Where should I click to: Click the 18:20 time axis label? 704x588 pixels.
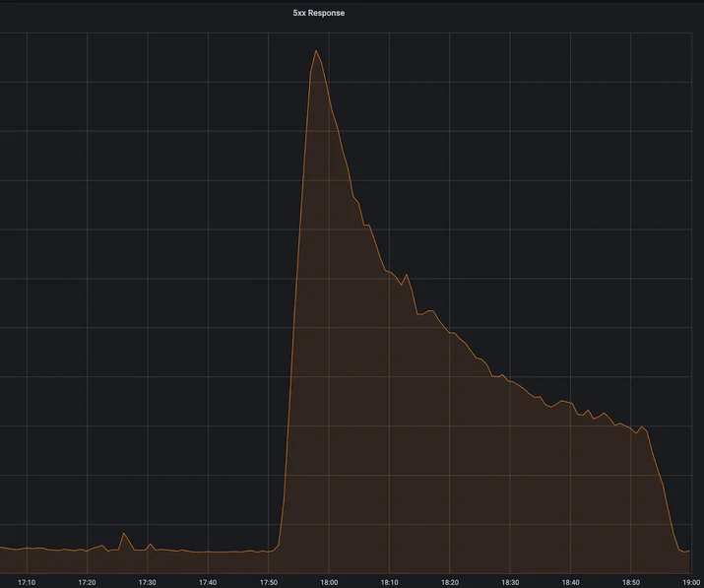(x=450, y=583)
